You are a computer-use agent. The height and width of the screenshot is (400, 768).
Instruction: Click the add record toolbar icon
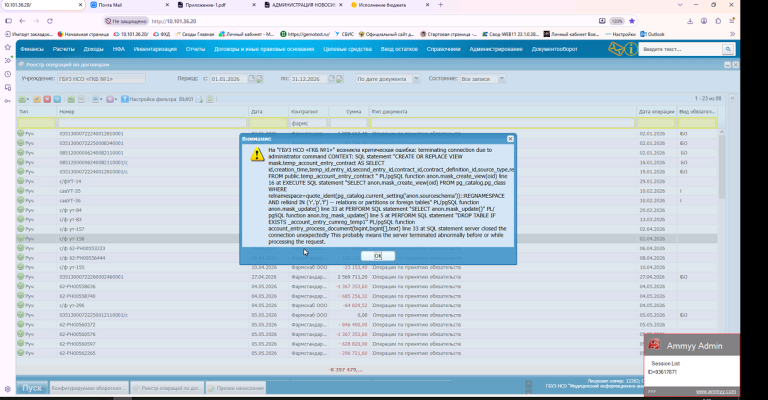pos(22,99)
